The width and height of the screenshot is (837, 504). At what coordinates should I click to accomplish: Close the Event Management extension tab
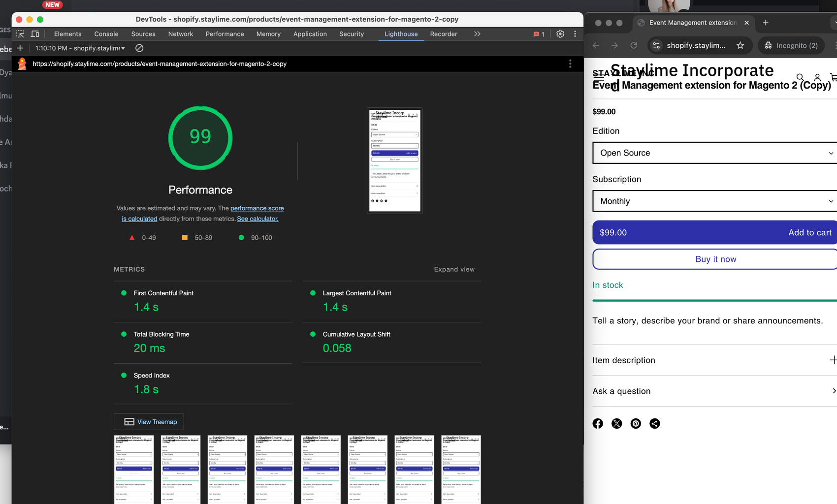pos(746,23)
